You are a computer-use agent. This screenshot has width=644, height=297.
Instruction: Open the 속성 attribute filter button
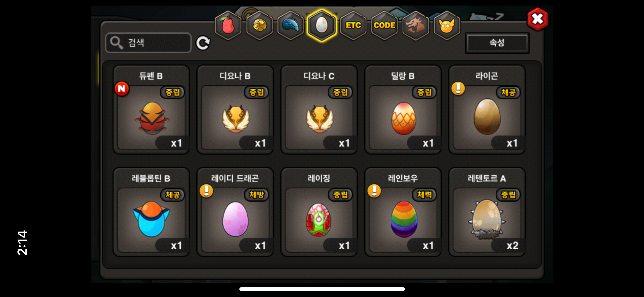tap(497, 43)
